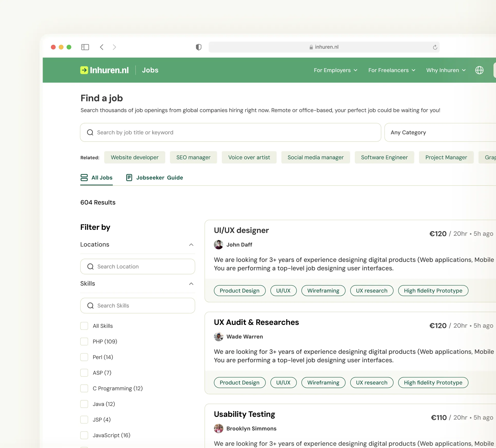Click the job title keyword search field
The width and height of the screenshot is (496, 448).
pos(230,132)
